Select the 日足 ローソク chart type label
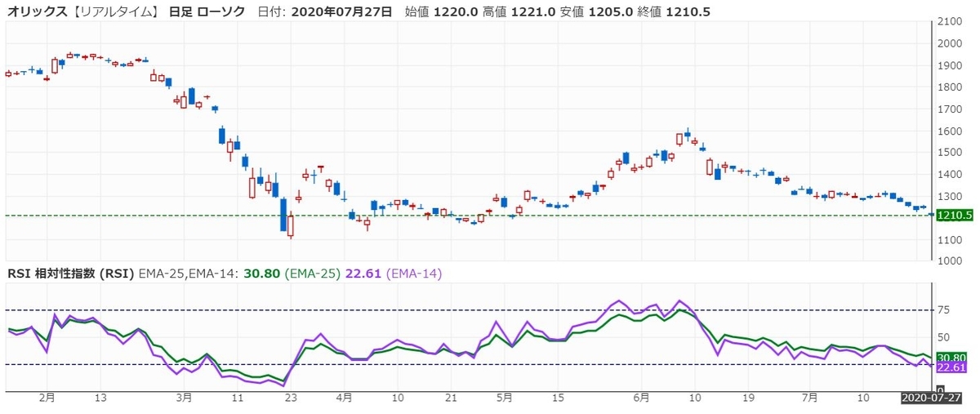Viewport: 980px width, 414px height. click(207, 11)
